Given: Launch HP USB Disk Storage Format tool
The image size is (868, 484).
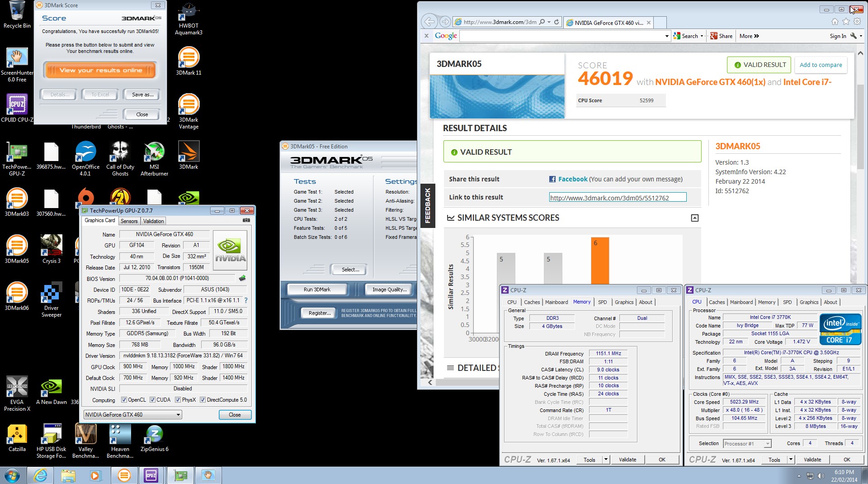Looking at the screenshot, I should click(51, 441).
